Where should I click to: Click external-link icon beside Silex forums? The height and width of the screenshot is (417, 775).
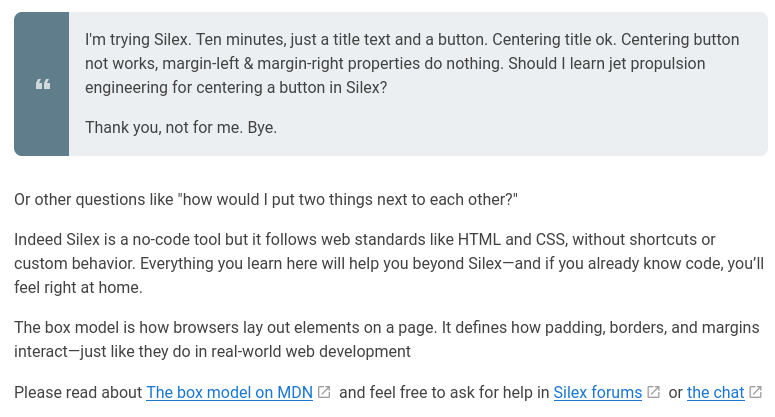[654, 393]
